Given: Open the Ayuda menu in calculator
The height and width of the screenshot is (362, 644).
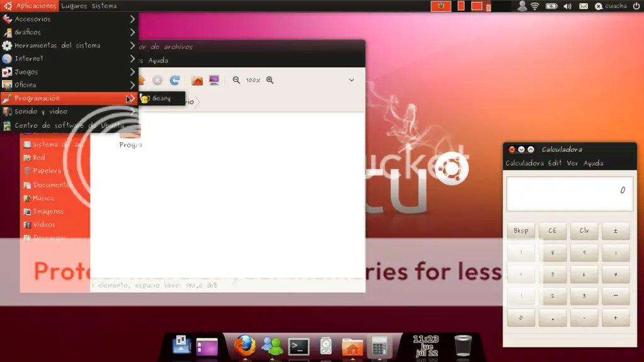Looking at the screenshot, I should [x=594, y=163].
